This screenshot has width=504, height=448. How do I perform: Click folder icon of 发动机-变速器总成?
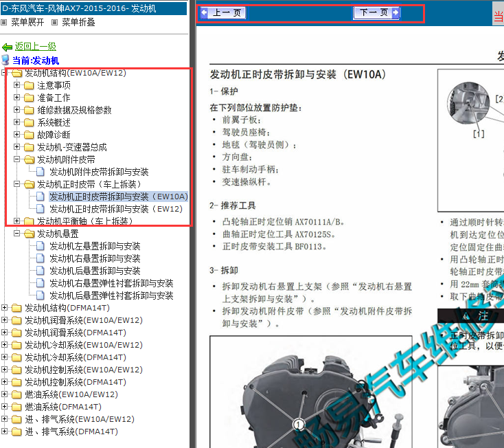tap(29, 147)
